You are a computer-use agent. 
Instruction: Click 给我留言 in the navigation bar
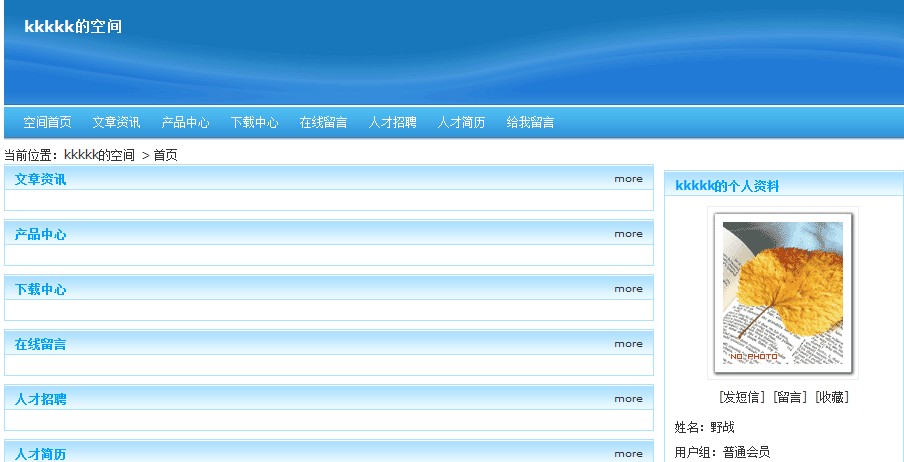tap(530, 123)
